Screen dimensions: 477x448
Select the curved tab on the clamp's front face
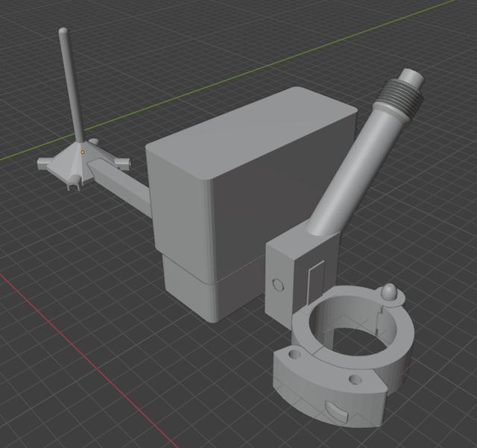click(x=336, y=411)
